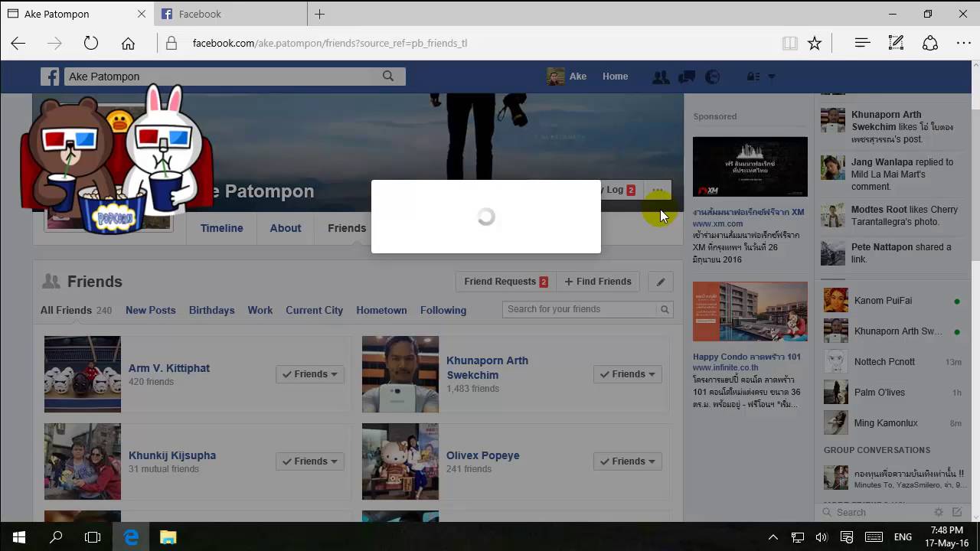Click the Facebook logo icon in header
This screenshot has width=980, height=551.
(x=50, y=77)
